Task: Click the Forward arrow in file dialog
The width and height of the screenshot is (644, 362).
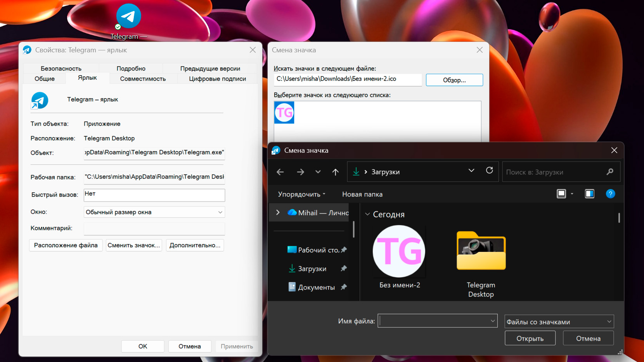Action: [x=300, y=172]
